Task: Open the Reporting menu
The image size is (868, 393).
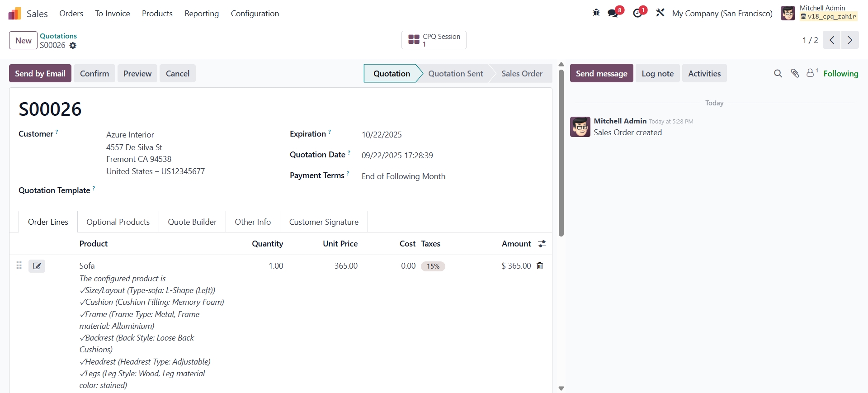Action: click(202, 14)
